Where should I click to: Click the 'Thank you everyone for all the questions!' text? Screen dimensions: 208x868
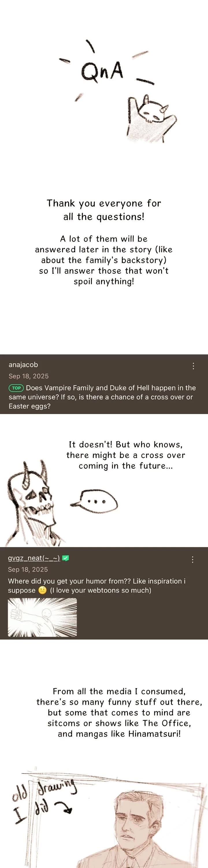click(x=104, y=209)
